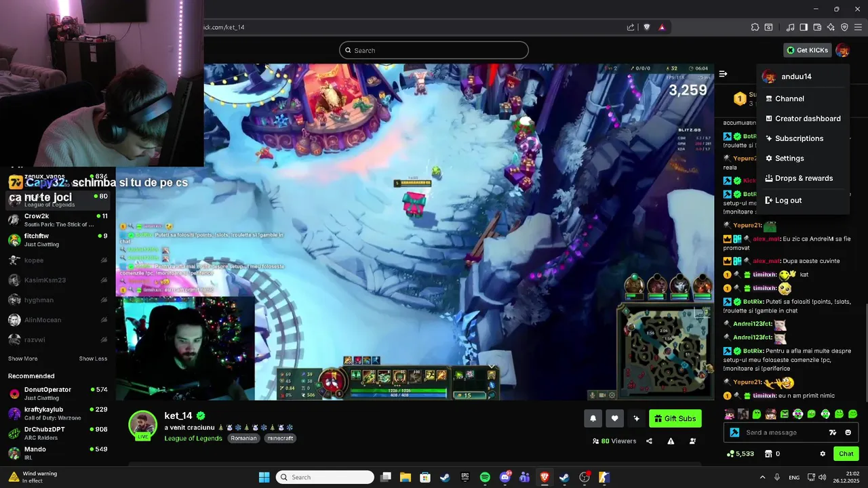
Task: Toggle notifications bell for ket_14
Action: [x=593, y=419]
